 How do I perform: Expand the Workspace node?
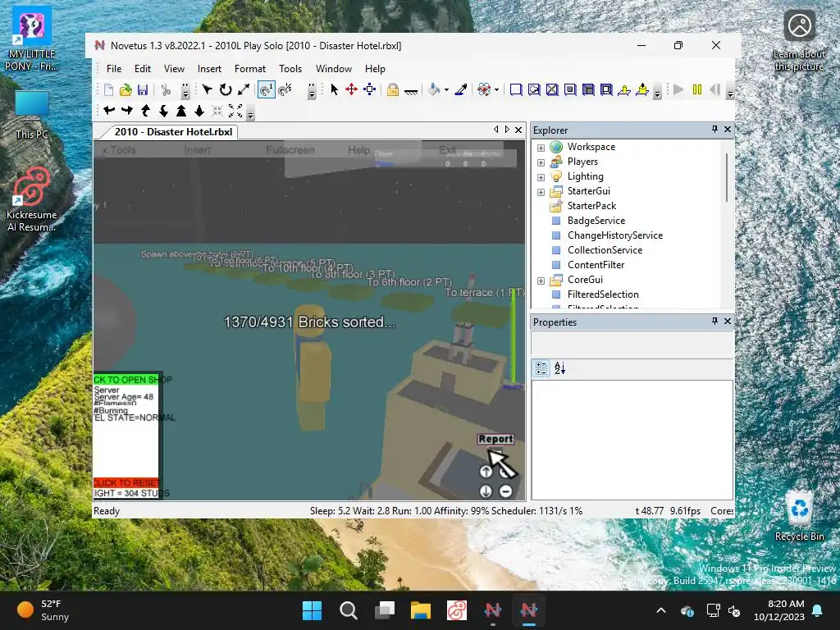(541, 148)
